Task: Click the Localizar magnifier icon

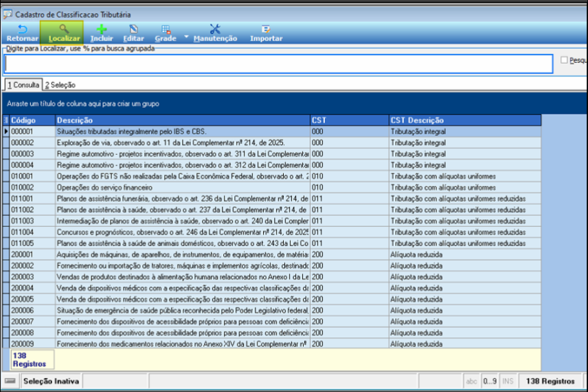Action: point(64,29)
